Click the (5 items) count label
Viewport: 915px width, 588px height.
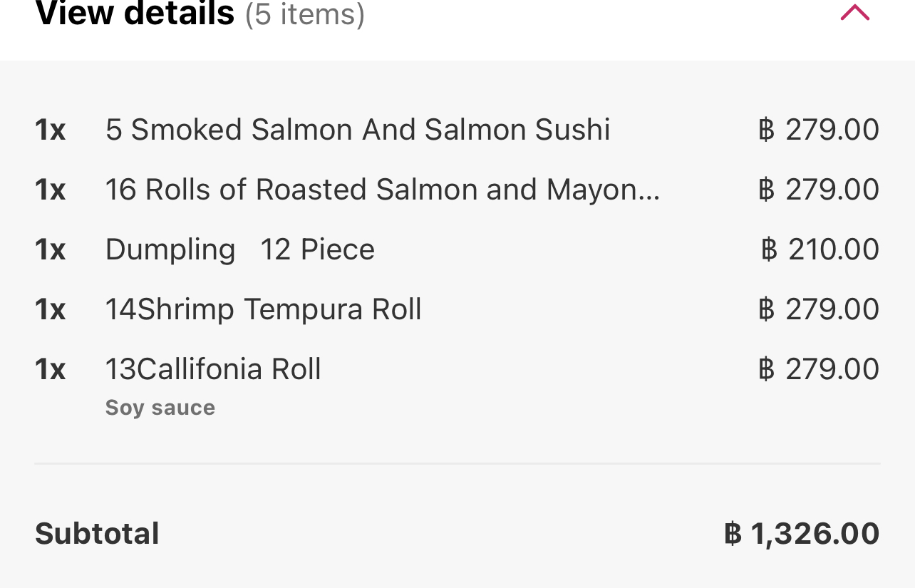[x=305, y=14]
